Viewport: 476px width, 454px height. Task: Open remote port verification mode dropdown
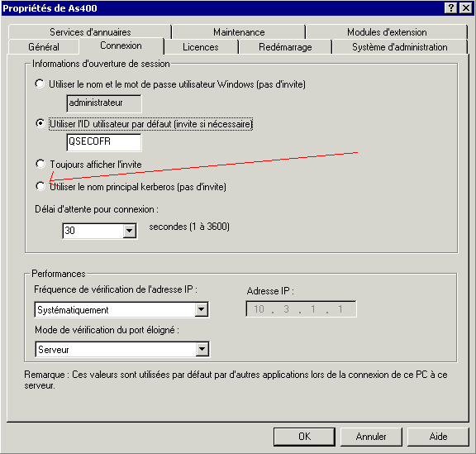tap(202, 349)
